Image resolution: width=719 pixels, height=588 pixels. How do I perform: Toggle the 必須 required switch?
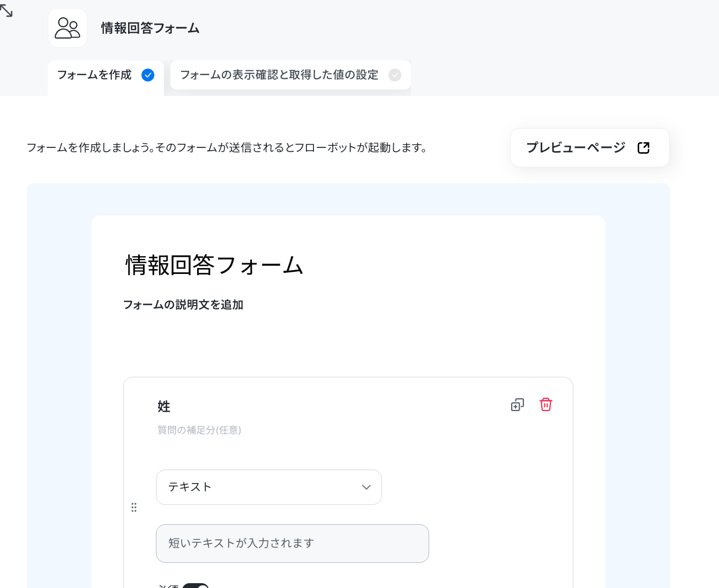[196, 585]
